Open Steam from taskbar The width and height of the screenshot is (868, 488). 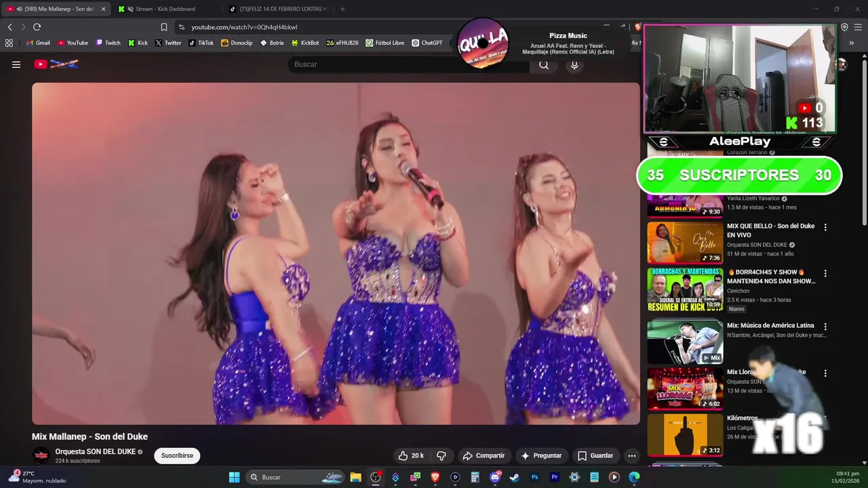point(515,477)
